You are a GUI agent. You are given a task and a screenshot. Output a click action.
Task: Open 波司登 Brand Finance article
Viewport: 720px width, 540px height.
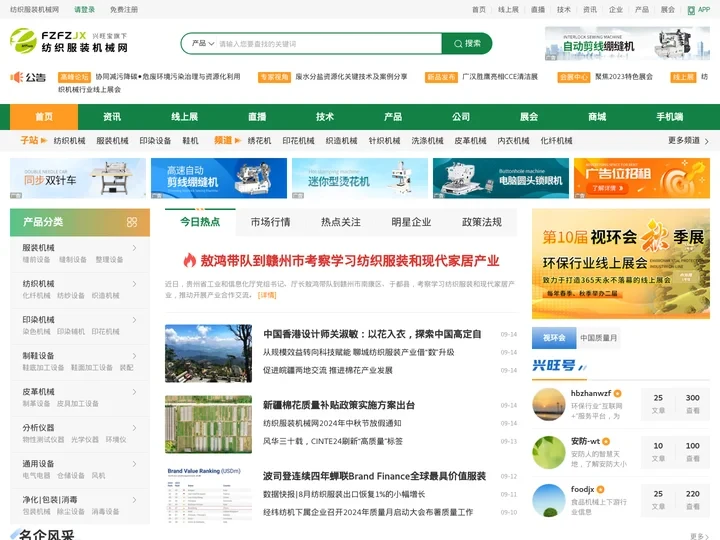tap(374, 476)
